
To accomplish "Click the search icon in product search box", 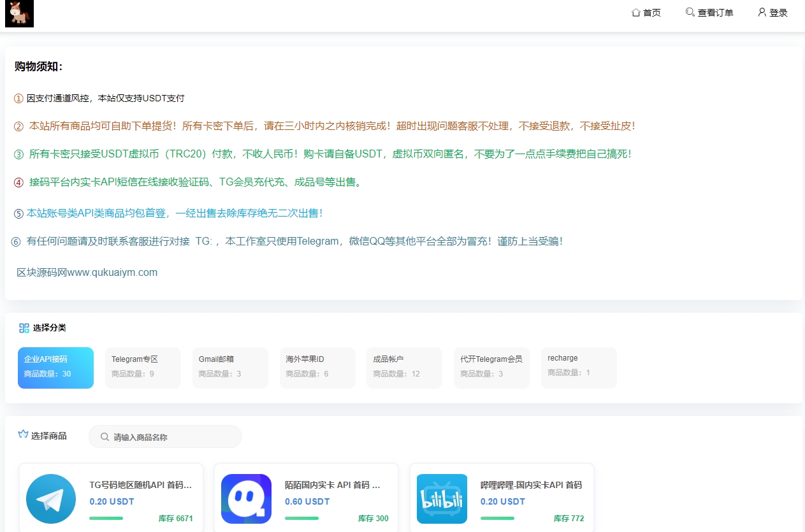I will click(x=105, y=437).
